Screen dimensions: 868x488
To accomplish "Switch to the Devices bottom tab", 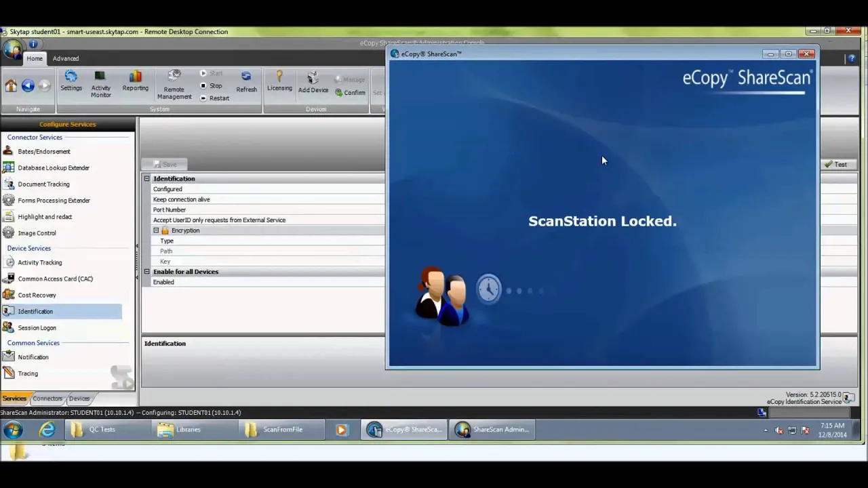I will click(79, 399).
